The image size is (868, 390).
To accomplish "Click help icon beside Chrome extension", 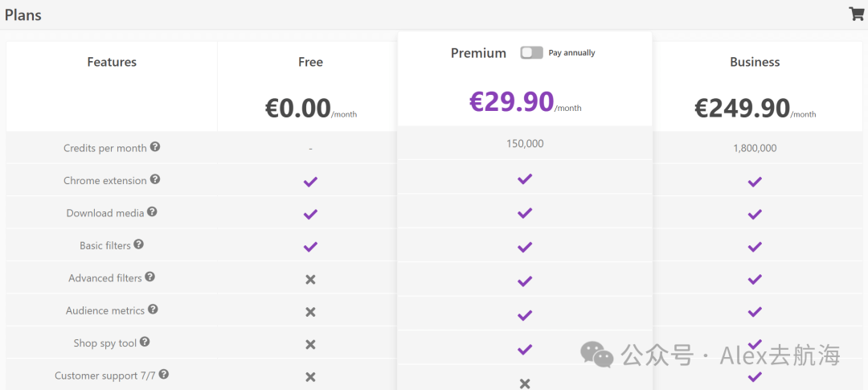I will point(156,179).
